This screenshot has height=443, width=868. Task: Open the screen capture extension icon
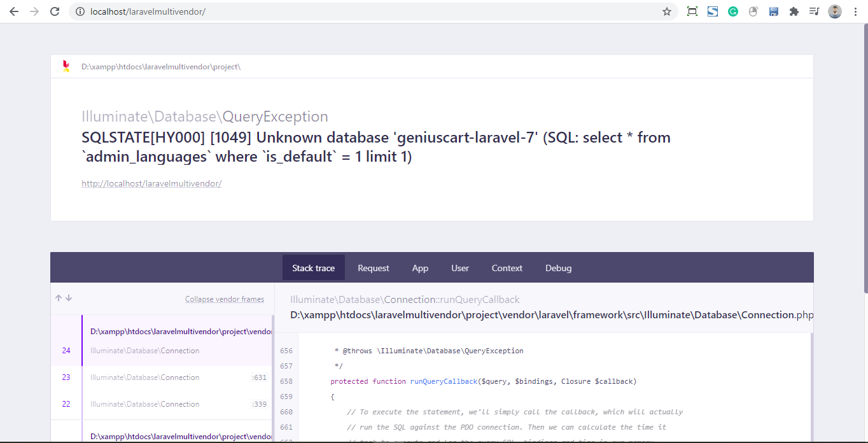692,11
